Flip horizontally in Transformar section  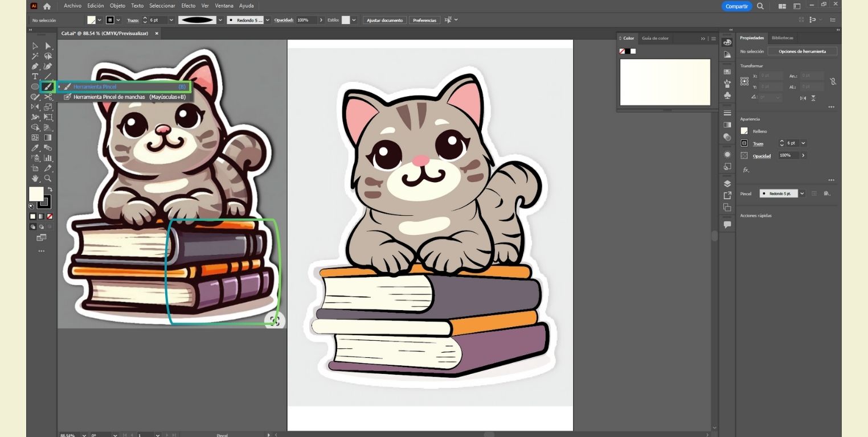pyautogui.click(x=803, y=98)
